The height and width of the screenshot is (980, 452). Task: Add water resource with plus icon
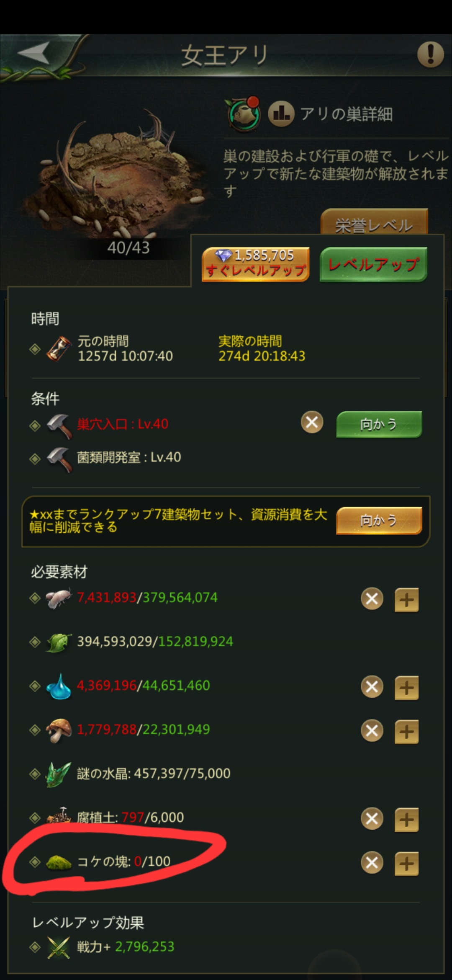[406, 687]
